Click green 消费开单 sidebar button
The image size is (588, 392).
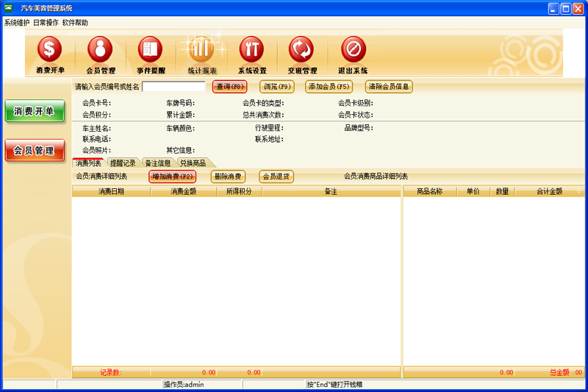[35, 111]
